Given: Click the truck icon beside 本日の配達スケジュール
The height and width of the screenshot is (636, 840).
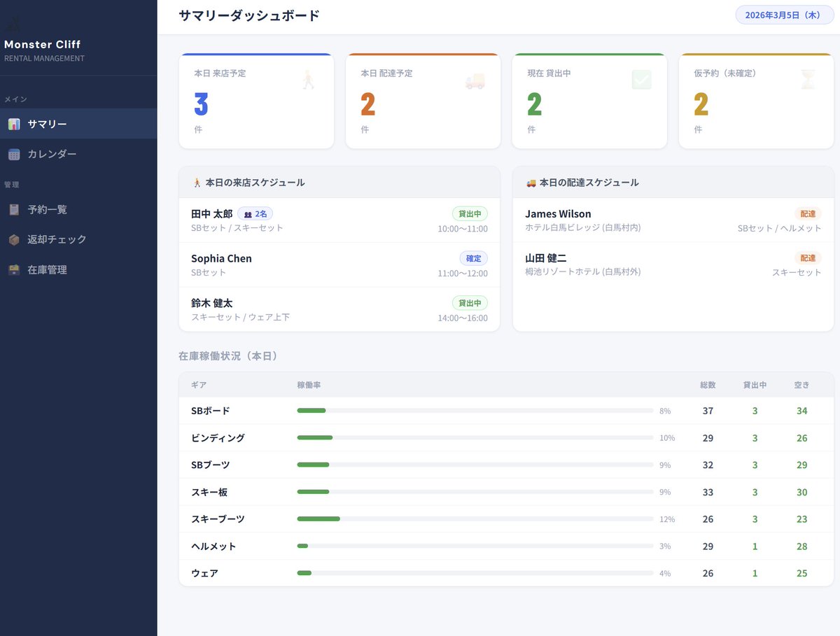Looking at the screenshot, I should point(531,183).
